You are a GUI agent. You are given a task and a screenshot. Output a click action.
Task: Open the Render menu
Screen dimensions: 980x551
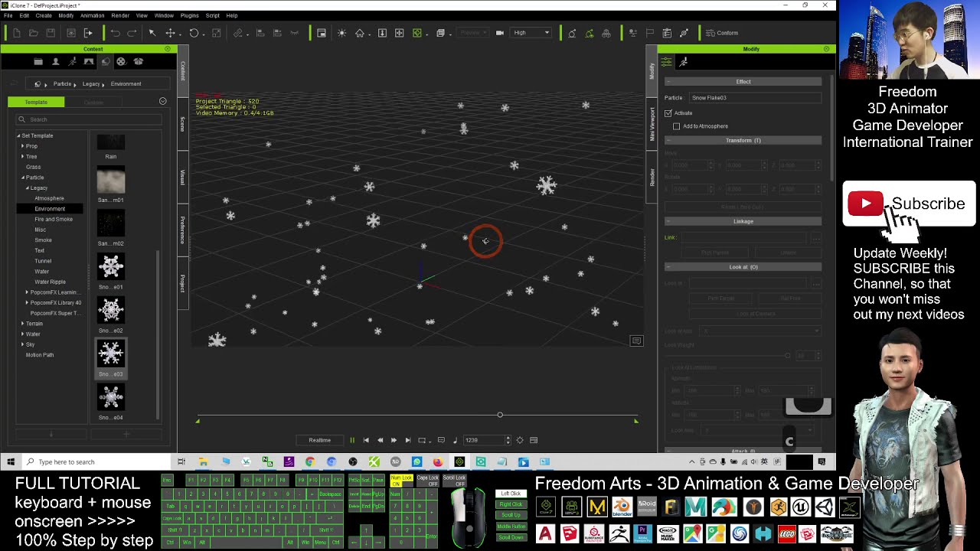coord(120,15)
